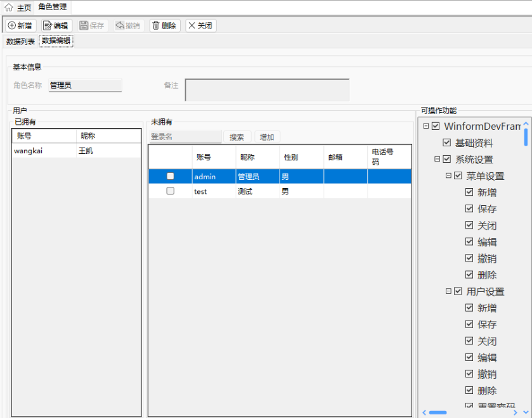Click the 删除 (Delete) trash icon
The image size is (532, 418).
click(x=156, y=26)
